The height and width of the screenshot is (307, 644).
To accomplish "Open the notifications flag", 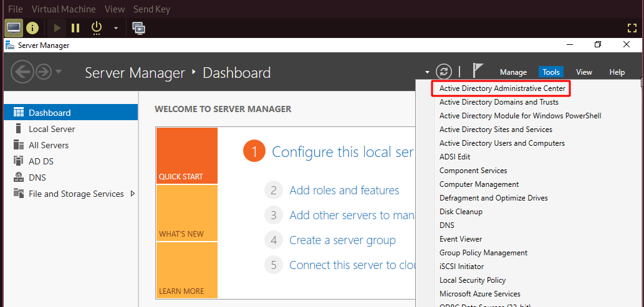I will (477, 70).
